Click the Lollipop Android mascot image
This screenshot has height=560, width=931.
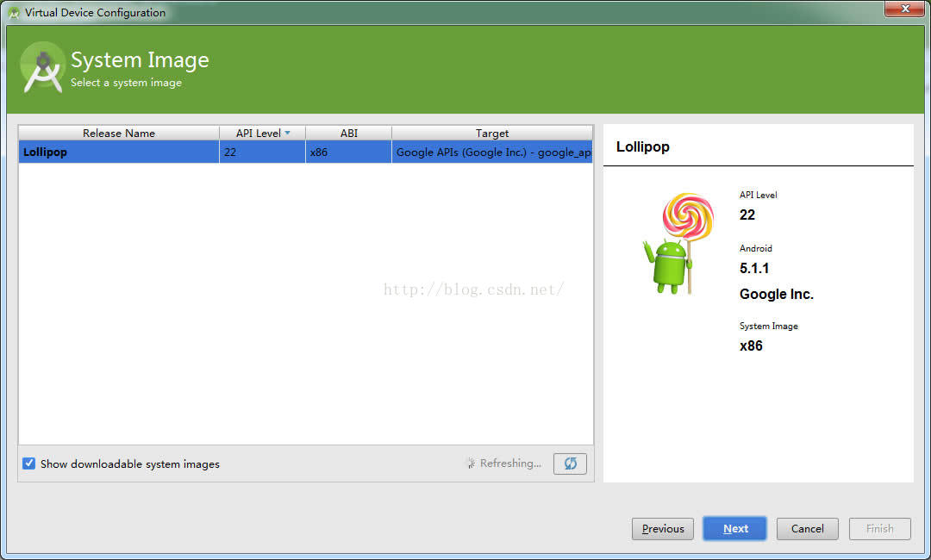coord(678,243)
